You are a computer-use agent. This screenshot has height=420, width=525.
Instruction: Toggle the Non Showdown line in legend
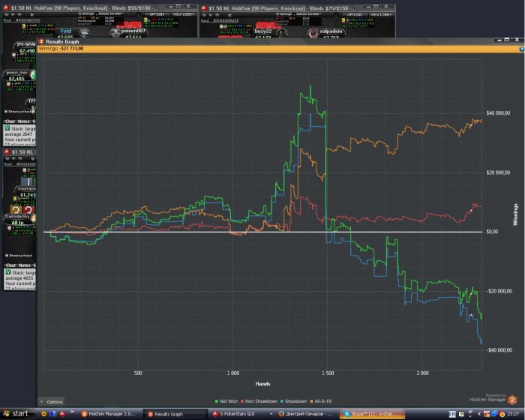click(x=259, y=401)
